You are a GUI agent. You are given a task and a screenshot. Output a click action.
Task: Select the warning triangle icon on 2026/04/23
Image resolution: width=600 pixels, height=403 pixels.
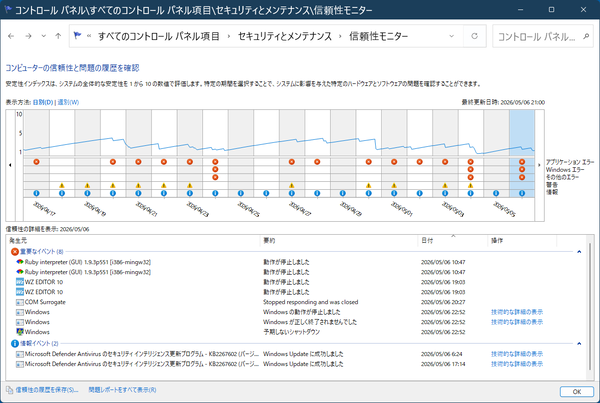tap(189, 186)
